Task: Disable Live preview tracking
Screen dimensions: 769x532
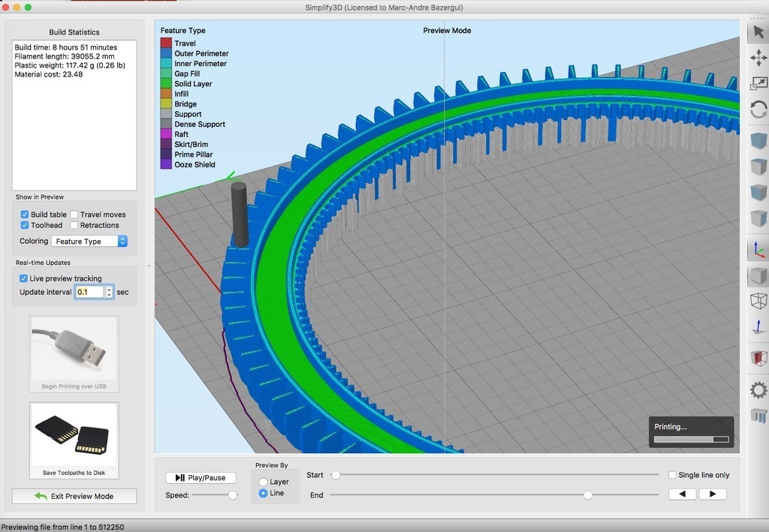Action: tap(23, 278)
